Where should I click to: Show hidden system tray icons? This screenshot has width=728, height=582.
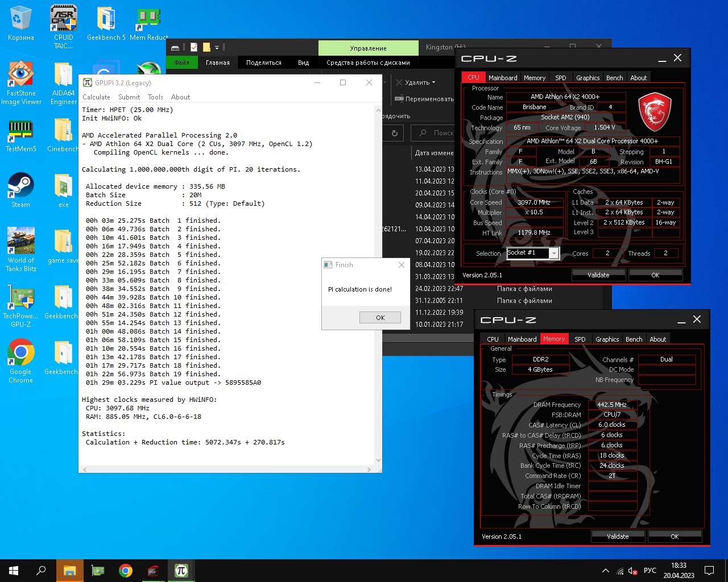606,571
